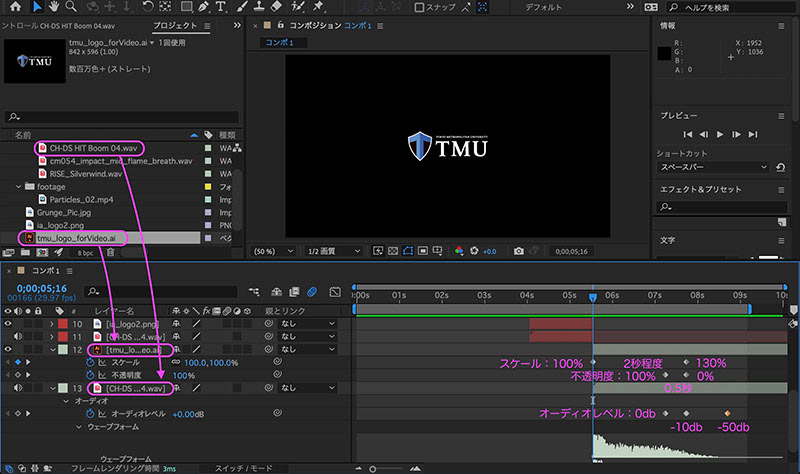Reset the preview shortcut settings icon
This screenshot has width=800, height=474.
[780, 167]
